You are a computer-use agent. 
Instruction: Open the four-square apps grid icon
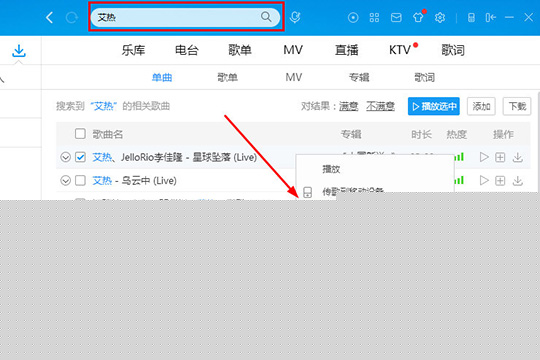(374, 17)
